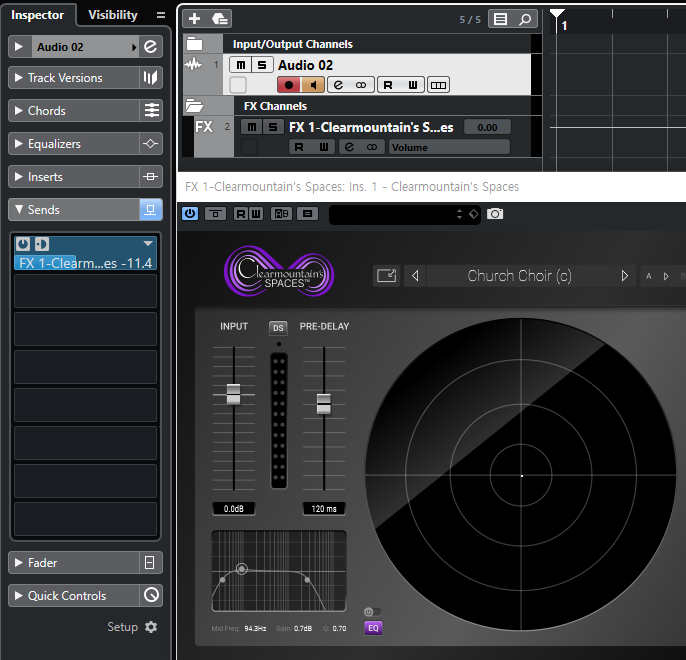This screenshot has height=660, width=686.
Task: Click the 120 ms pre-delay value field
Action: click(324, 509)
